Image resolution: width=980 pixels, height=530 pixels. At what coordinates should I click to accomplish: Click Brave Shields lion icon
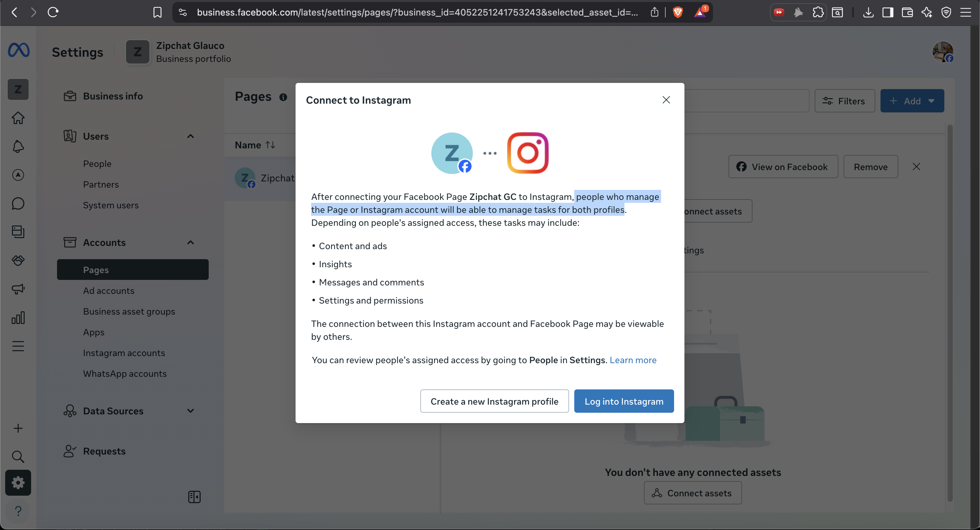pos(678,13)
